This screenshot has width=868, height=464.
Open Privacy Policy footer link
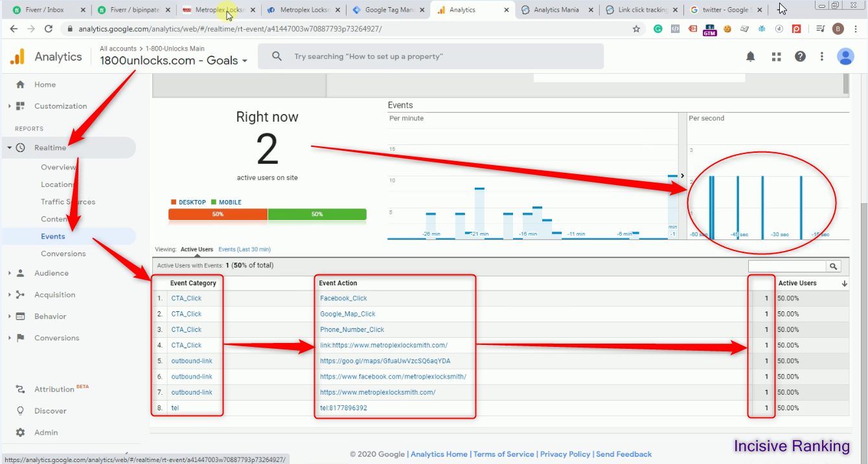point(565,454)
